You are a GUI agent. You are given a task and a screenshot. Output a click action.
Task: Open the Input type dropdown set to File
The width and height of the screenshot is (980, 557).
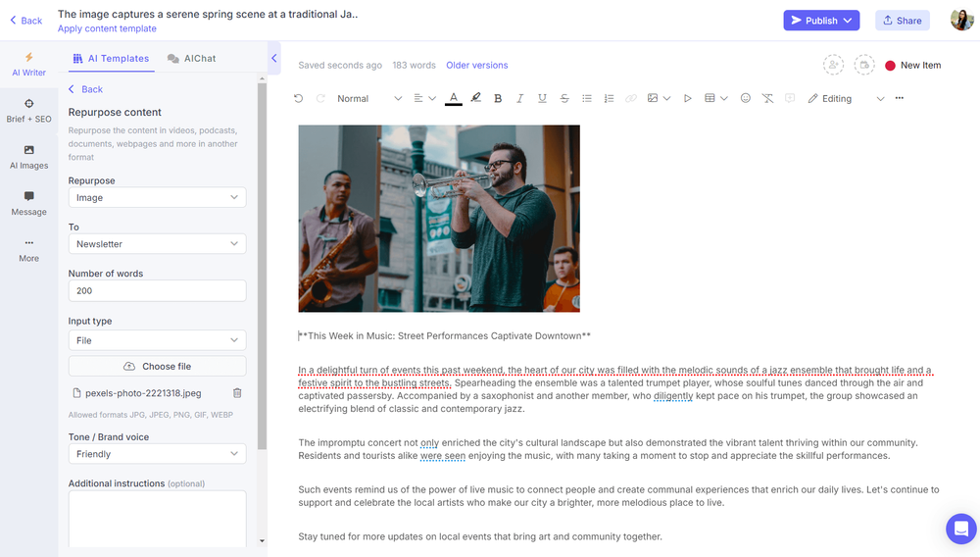157,340
